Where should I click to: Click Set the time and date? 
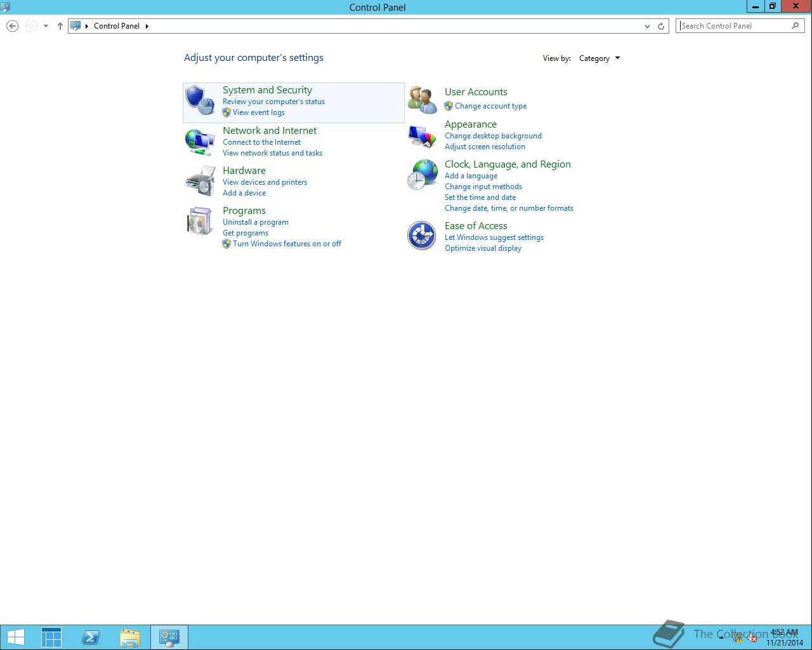pyautogui.click(x=480, y=197)
